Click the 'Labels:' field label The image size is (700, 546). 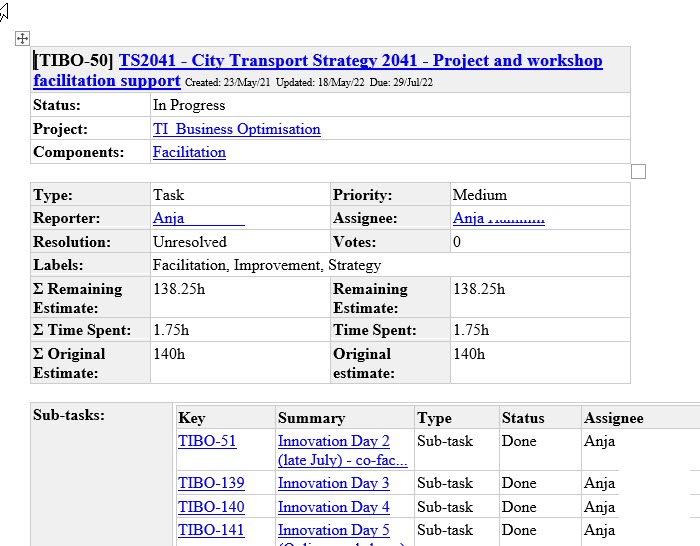(58, 265)
